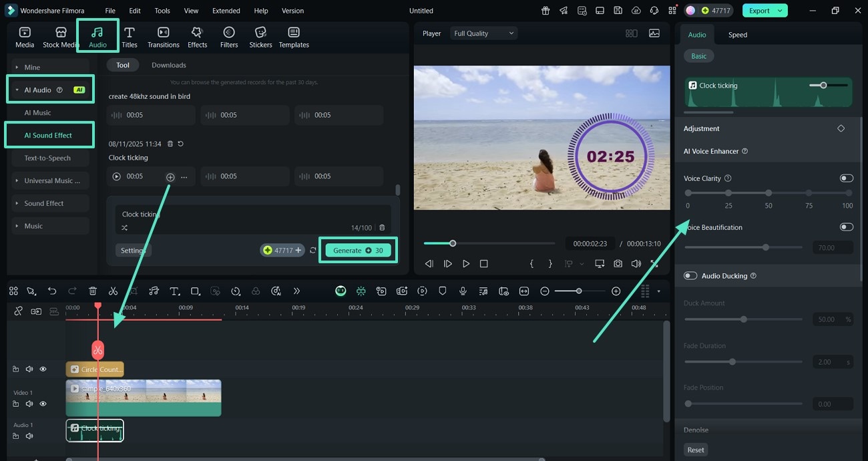Click the Reset button
Image resolution: width=868 pixels, height=461 pixels.
click(x=696, y=450)
